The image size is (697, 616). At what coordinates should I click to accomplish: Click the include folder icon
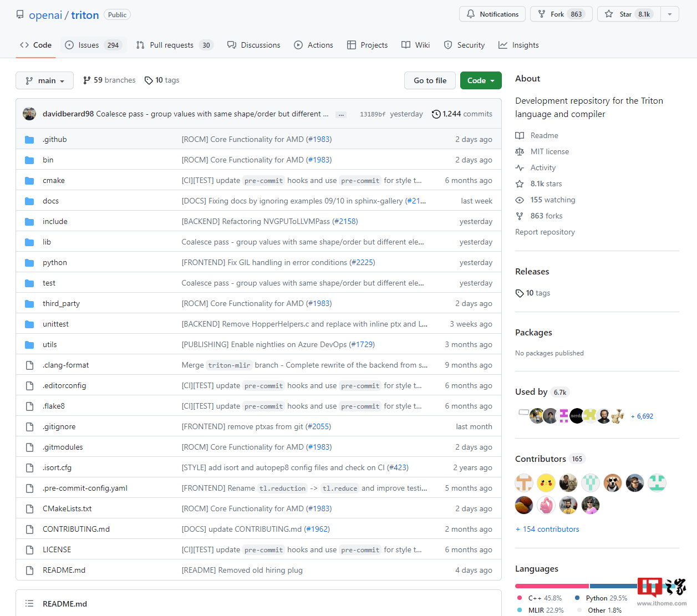[29, 221]
